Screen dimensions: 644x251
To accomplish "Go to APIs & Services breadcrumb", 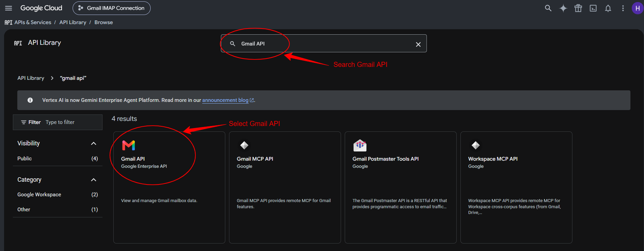I will (x=33, y=22).
